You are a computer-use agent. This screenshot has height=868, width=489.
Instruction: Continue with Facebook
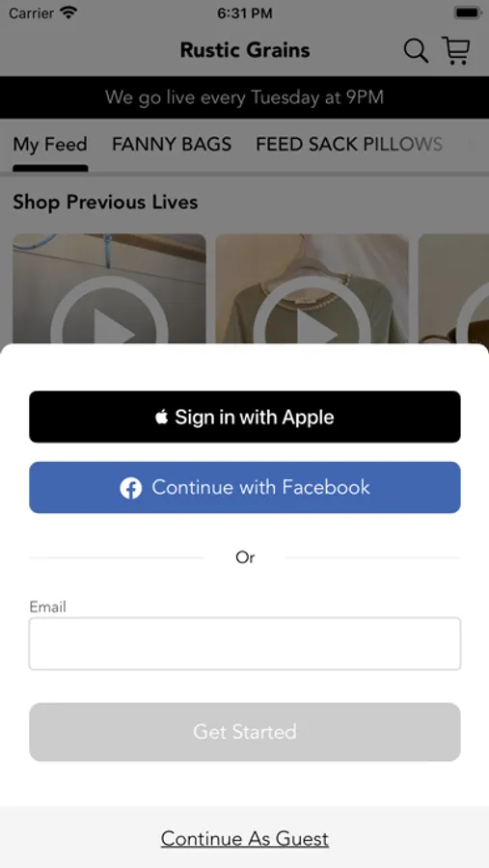(245, 488)
